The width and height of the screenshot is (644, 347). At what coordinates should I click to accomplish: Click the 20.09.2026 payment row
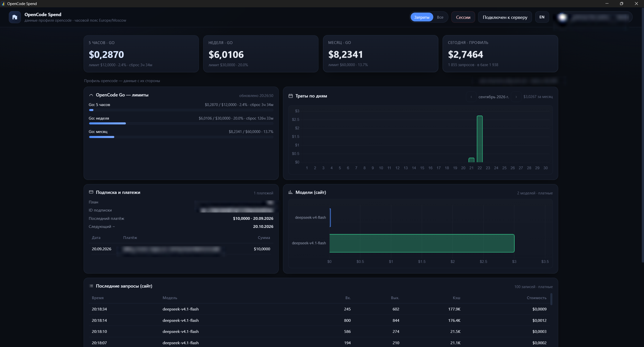point(181,249)
